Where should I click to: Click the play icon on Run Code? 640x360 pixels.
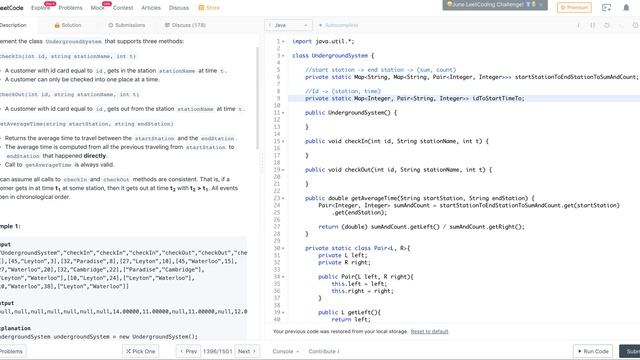coord(580,351)
